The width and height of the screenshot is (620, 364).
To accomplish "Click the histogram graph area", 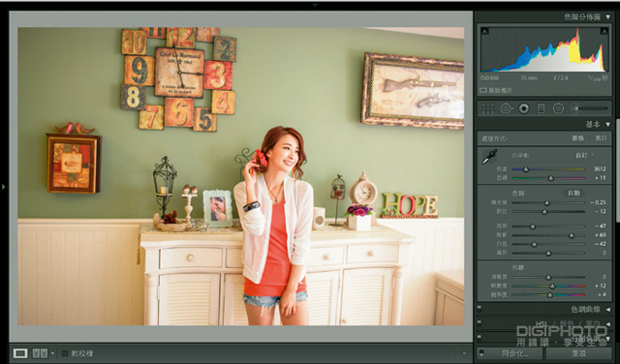I will click(x=544, y=49).
